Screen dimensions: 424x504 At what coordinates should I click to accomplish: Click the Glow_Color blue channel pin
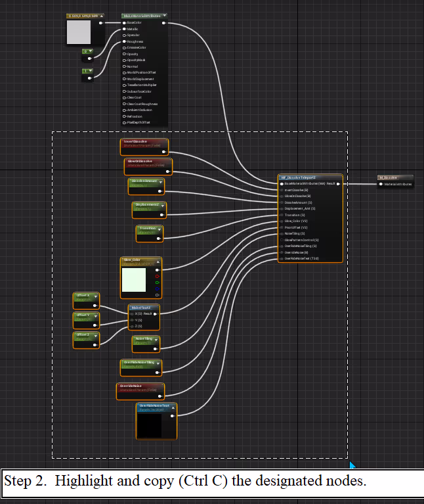(158, 288)
